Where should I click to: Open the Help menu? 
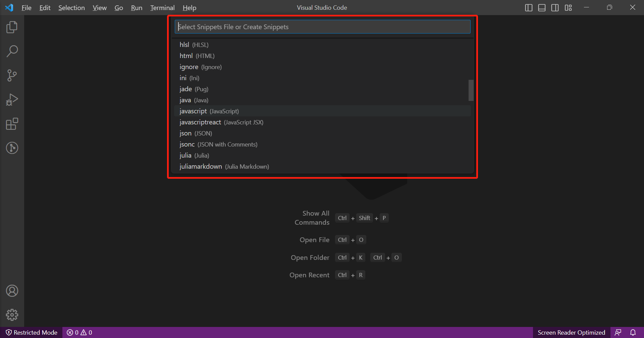[190, 8]
